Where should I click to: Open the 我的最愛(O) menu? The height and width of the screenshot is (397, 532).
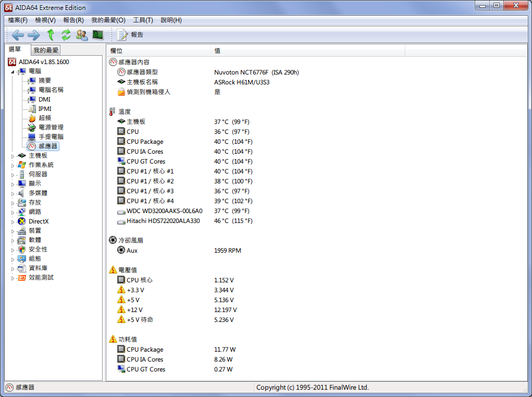108,20
